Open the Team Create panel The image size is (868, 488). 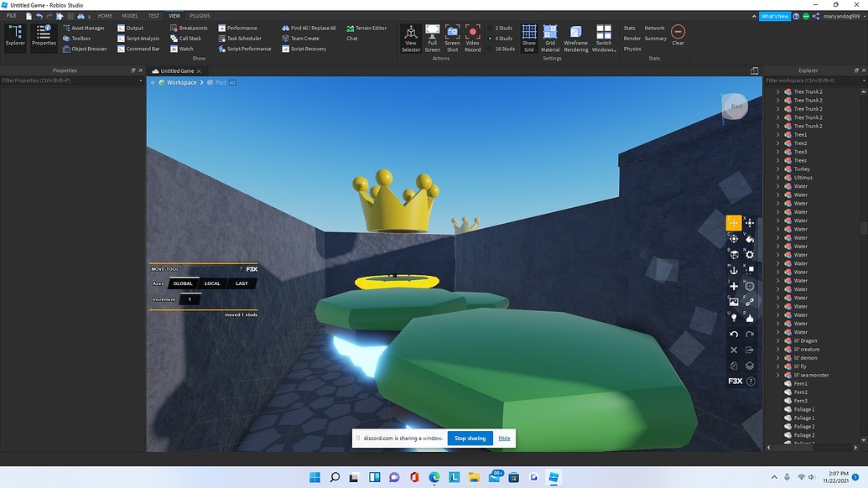tap(302, 38)
